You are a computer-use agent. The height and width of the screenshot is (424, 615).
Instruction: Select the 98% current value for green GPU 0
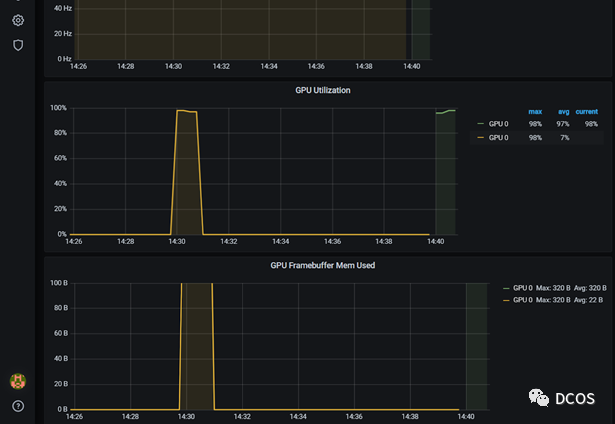(x=591, y=124)
